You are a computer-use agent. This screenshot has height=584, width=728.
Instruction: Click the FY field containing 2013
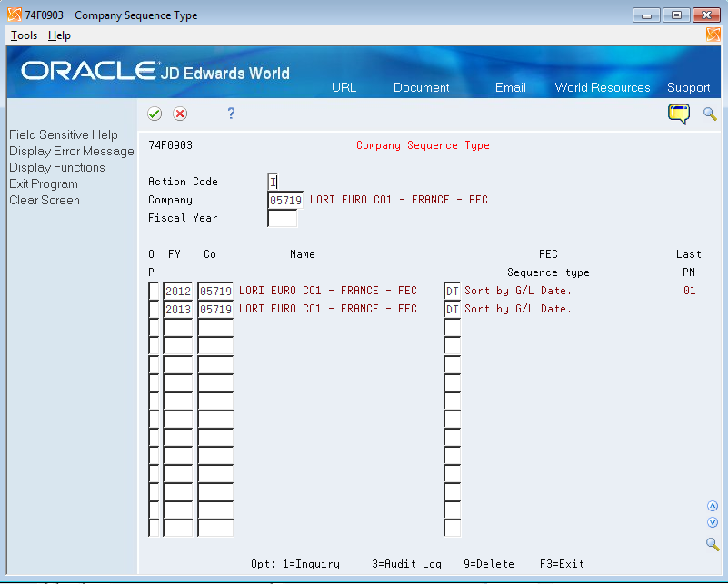click(x=178, y=309)
